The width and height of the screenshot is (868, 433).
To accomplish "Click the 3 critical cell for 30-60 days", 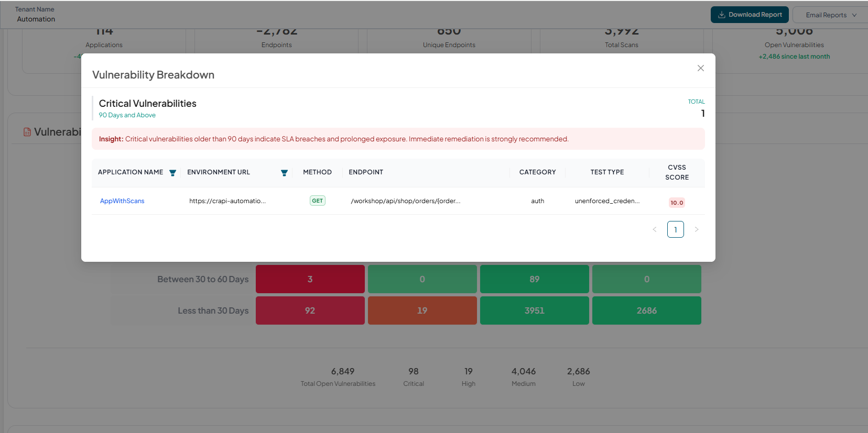I will tap(310, 279).
